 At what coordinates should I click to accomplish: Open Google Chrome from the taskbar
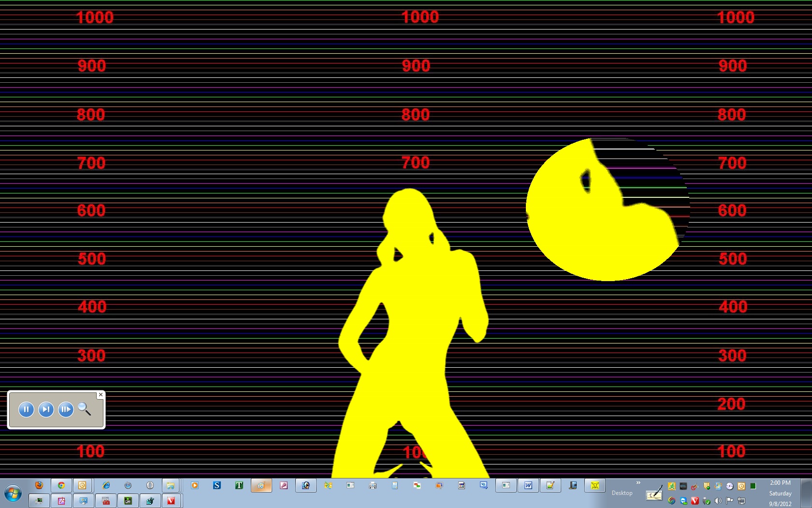tap(61, 485)
